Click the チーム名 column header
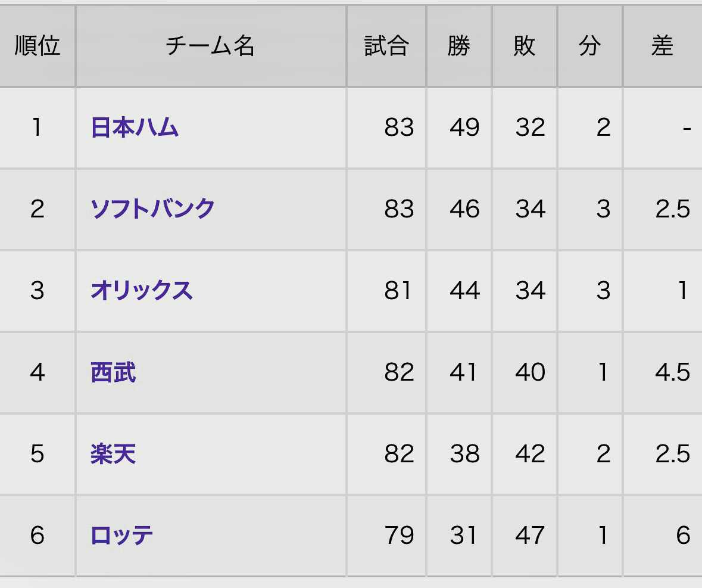The height and width of the screenshot is (588, 702). 210,46
